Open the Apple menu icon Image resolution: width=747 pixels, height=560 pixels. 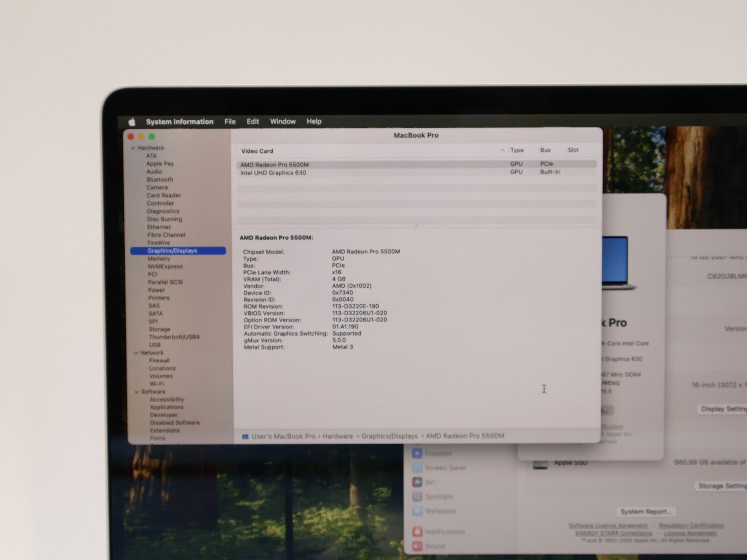click(x=132, y=122)
